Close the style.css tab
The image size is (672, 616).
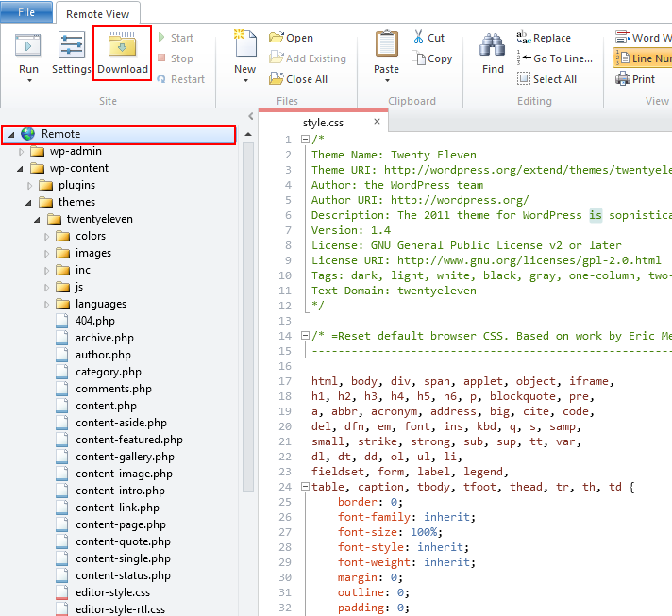[377, 122]
